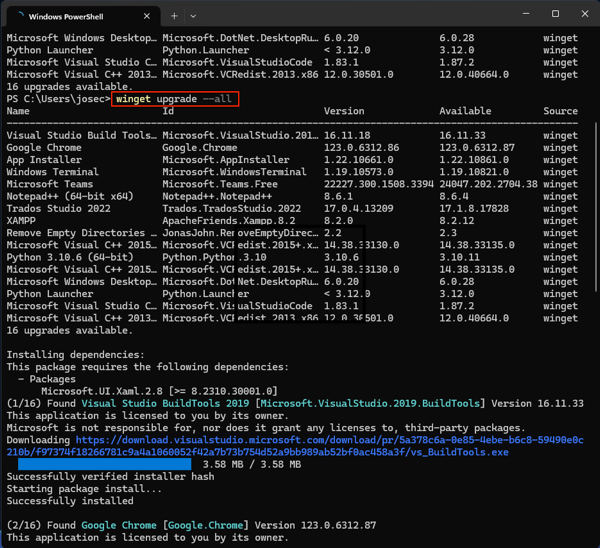The width and height of the screenshot is (600, 548).
Task: Click the 'Version' column header
Action: (344, 111)
